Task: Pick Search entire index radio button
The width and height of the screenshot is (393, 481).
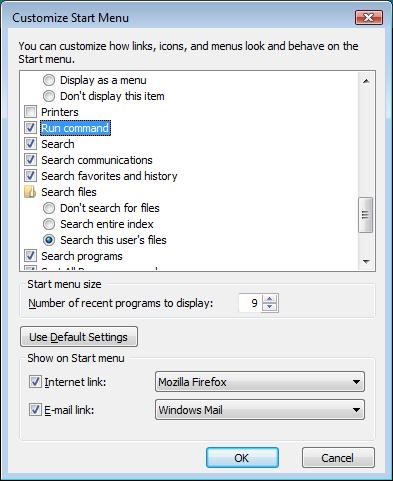Action: [x=49, y=224]
